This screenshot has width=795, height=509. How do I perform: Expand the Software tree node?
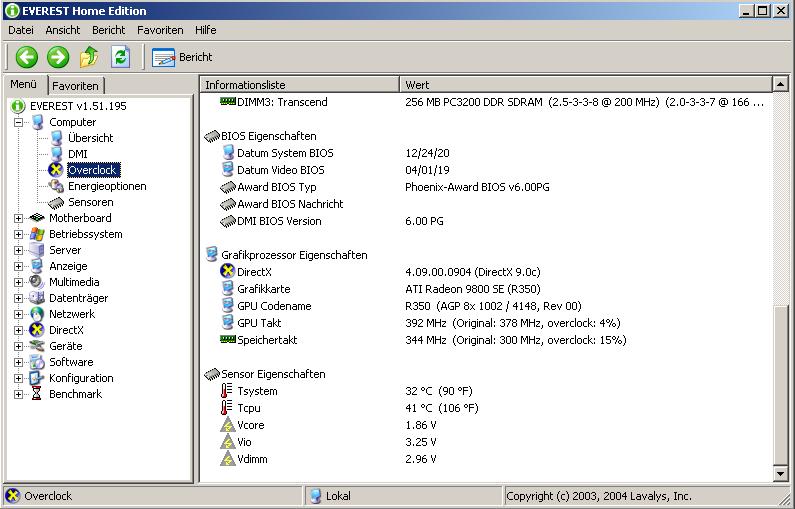(18, 362)
